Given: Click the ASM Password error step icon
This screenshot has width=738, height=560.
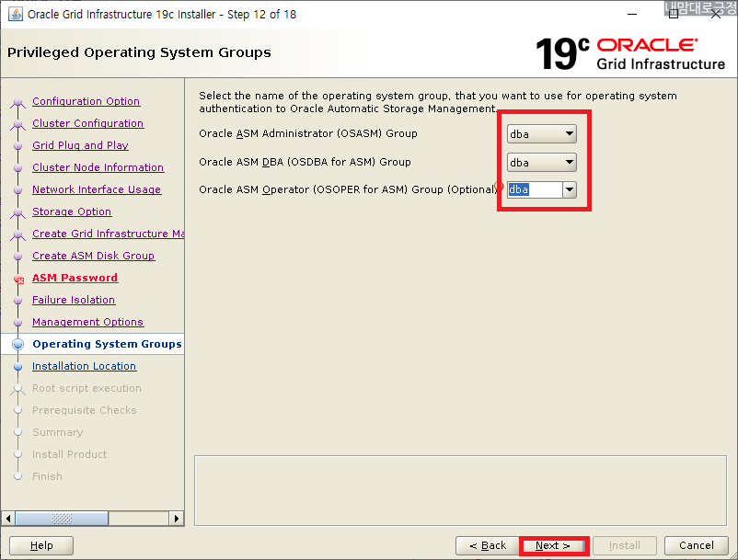Looking at the screenshot, I should (18, 280).
